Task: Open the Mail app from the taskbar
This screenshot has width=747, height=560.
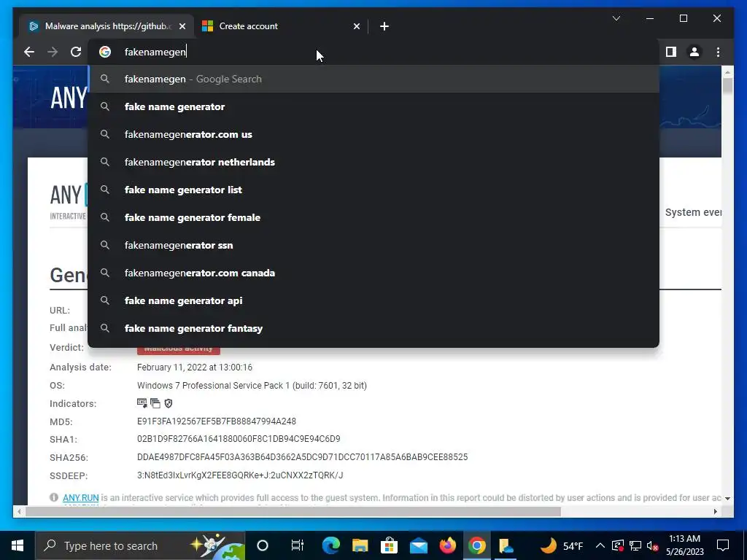Action: click(x=419, y=545)
